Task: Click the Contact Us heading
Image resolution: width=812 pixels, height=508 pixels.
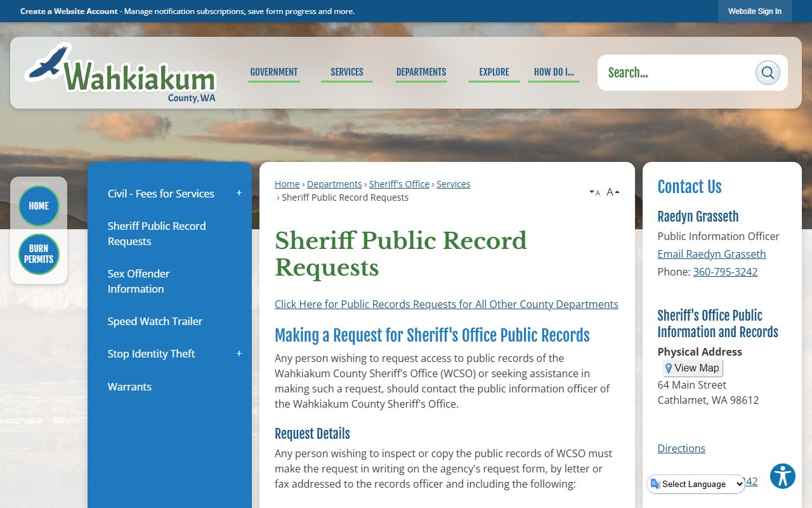Action: click(690, 187)
